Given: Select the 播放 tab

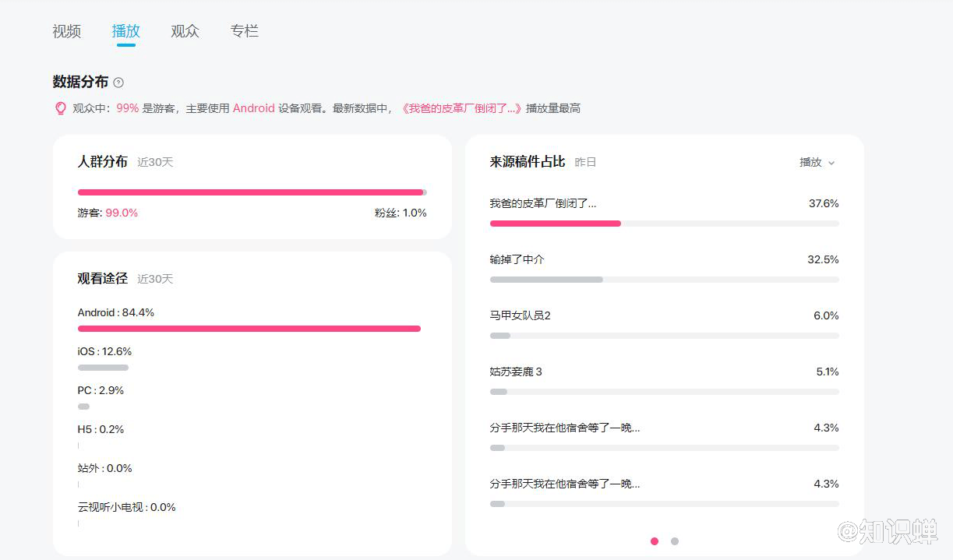Looking at the screenshot, I should tap(126, 31).
